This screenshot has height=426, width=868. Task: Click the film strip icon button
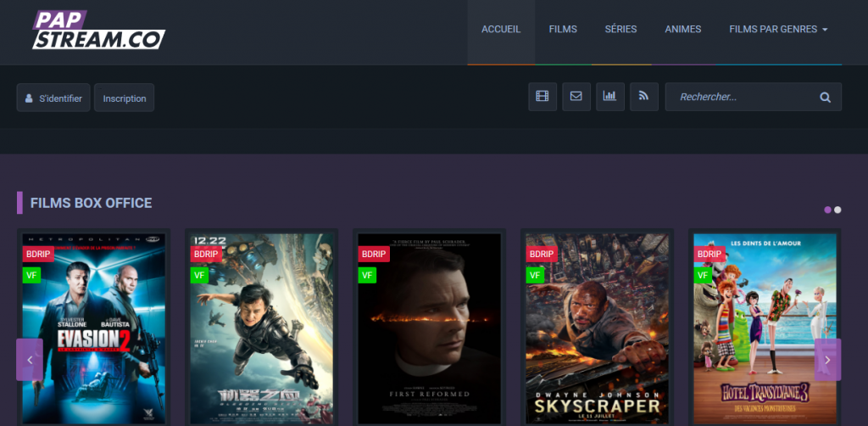542,97
